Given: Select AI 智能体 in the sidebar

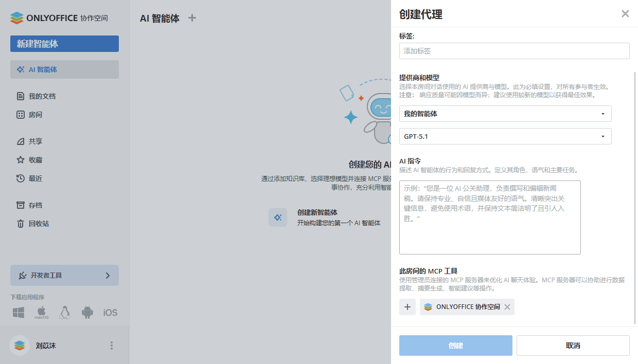Looking at the screenshot, I should click(43, 69).
